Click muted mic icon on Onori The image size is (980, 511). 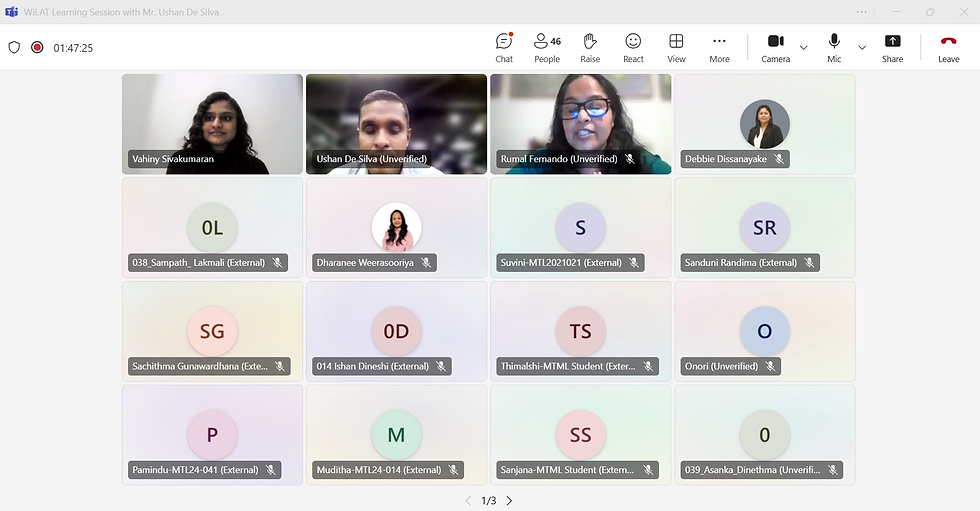tap(771, 366)
